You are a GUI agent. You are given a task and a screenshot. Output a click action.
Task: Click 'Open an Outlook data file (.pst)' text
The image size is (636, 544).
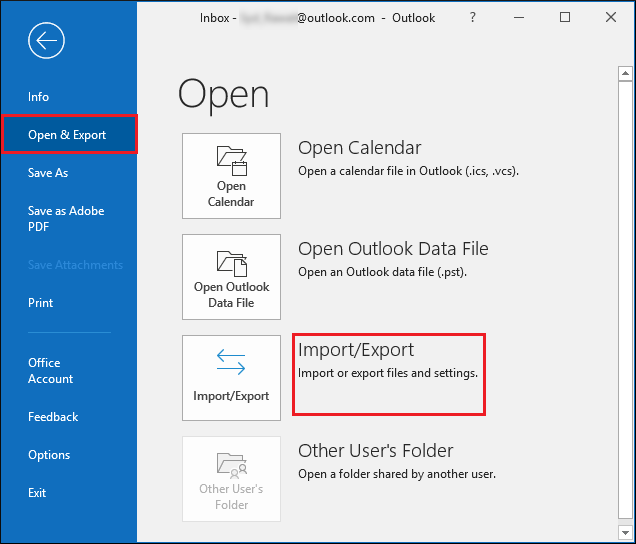(382, 272)
